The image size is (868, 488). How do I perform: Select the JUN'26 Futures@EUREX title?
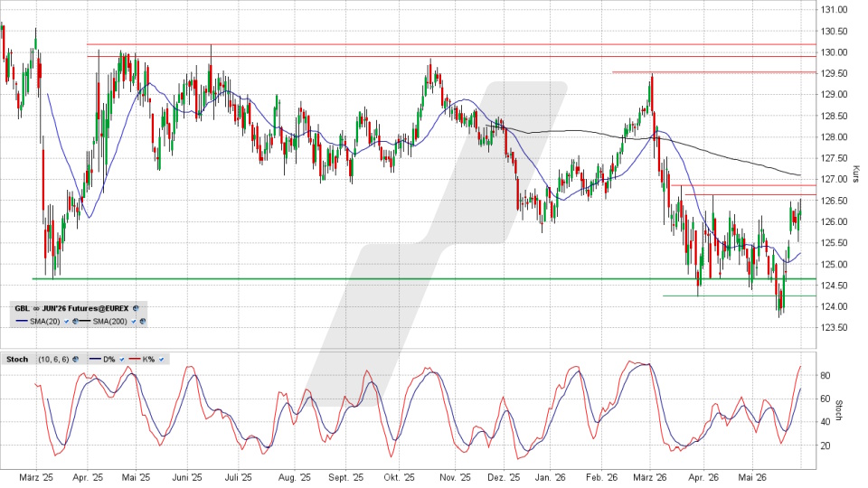click(85, 309)
